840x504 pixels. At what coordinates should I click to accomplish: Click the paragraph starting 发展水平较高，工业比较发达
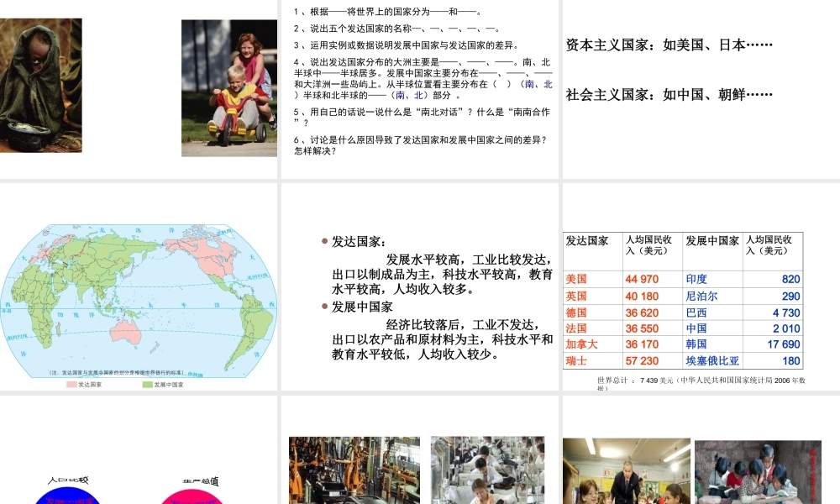click(443, 275)
